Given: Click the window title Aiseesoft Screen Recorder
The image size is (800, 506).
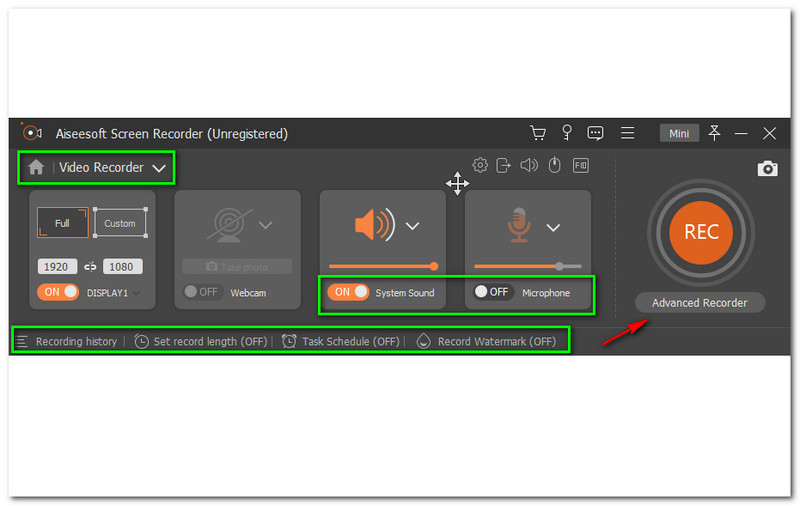Looking at the screenshot, I should [x=171, y=134].
